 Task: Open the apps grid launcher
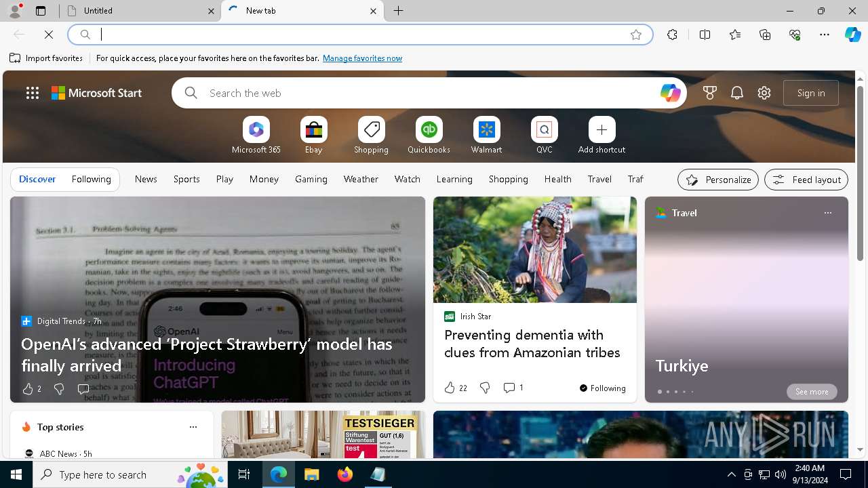pos(33,93)
